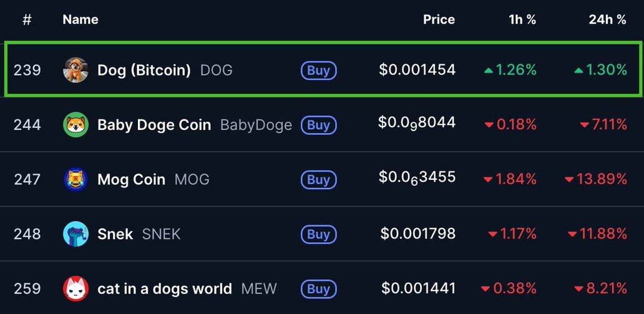Open the Dog (Bitcoin) name link
The width and height of the screenshot is (644, 314).
pos(144,70)
